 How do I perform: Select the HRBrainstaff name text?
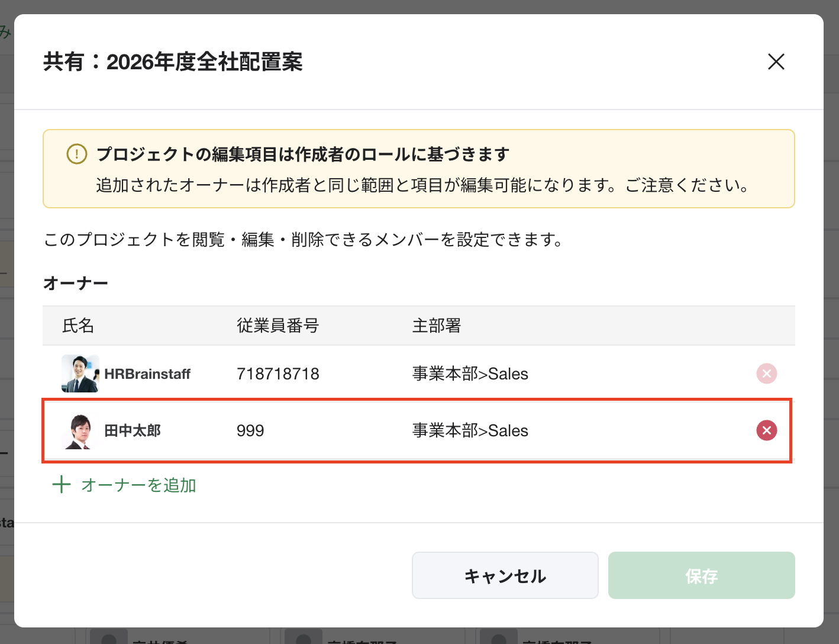147,374
